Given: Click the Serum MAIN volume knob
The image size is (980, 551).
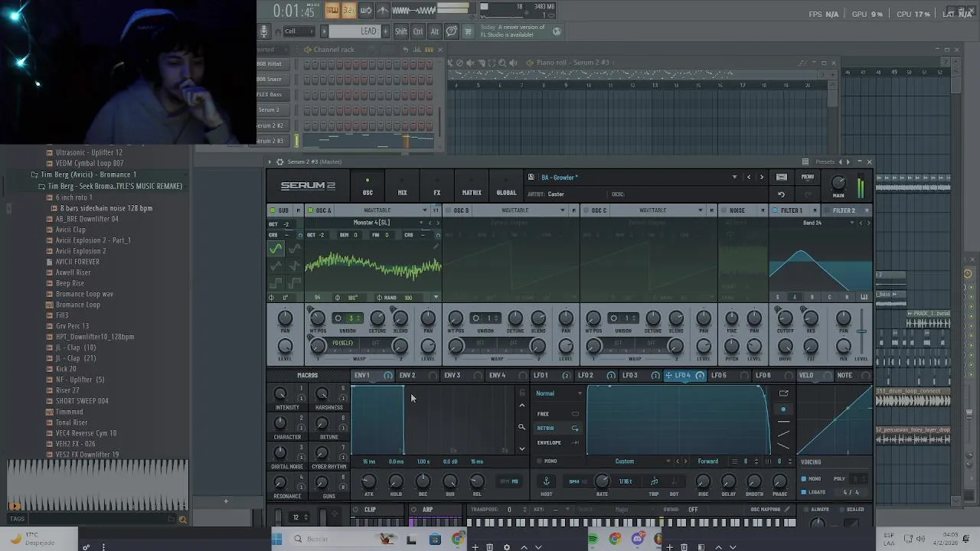Looking at the screenshot, I should (838, 183).
